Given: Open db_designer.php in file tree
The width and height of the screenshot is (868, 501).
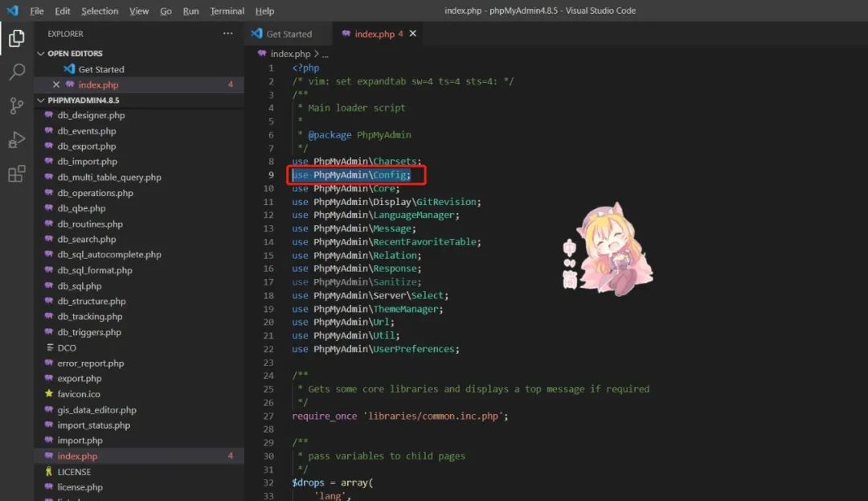Looking at the screenshot, I should click(91, 115).
